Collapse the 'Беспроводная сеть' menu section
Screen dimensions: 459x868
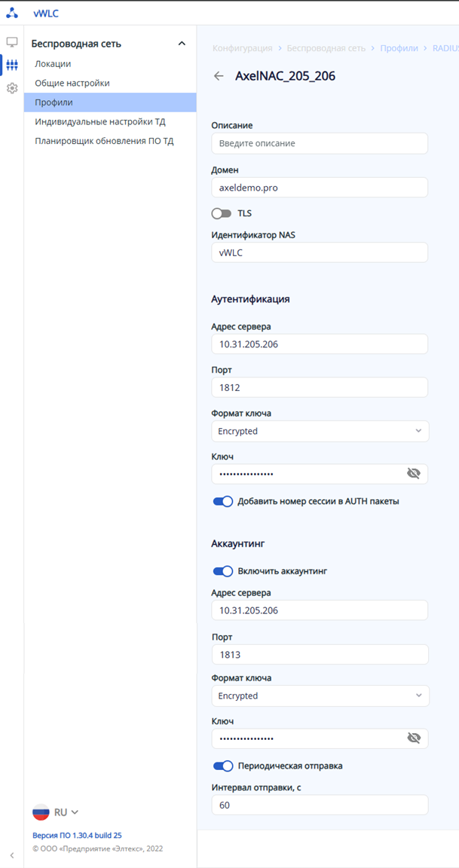click(182, 44)
